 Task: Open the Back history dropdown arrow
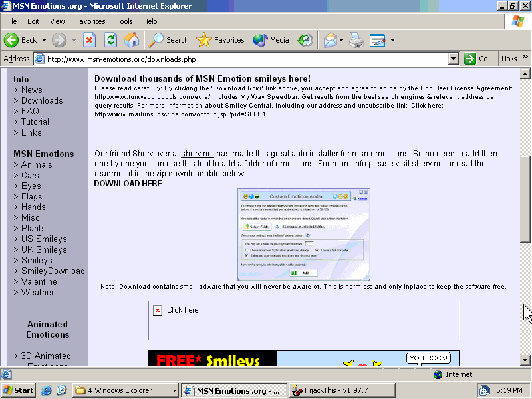pos(44,40)
